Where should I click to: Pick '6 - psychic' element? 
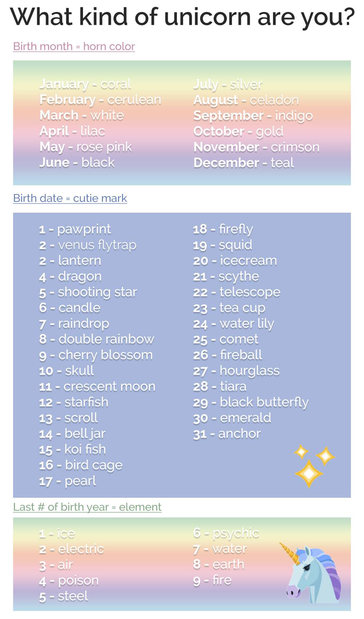point(226,533)
